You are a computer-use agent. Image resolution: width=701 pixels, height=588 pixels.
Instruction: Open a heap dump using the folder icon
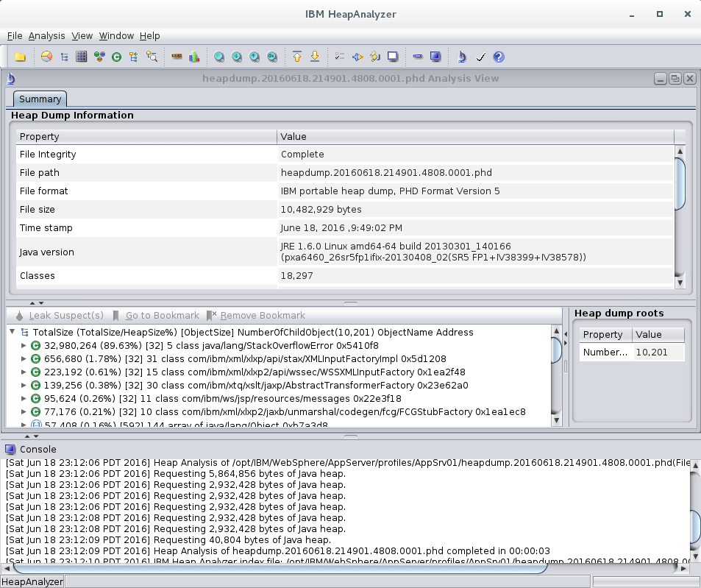[21, 57]
